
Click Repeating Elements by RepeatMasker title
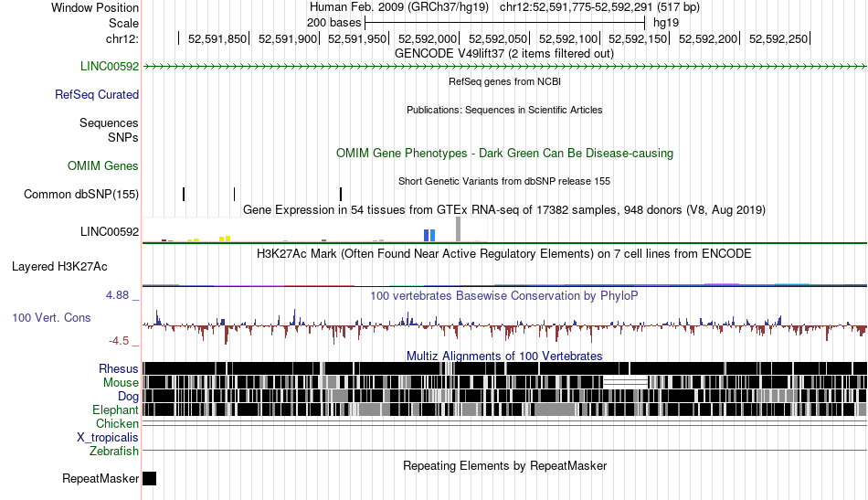click(x=505, y=466)
